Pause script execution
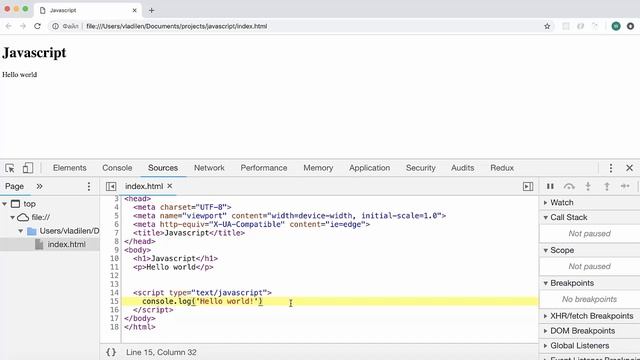This screenshot has height=360, width=640. (550, 186)
